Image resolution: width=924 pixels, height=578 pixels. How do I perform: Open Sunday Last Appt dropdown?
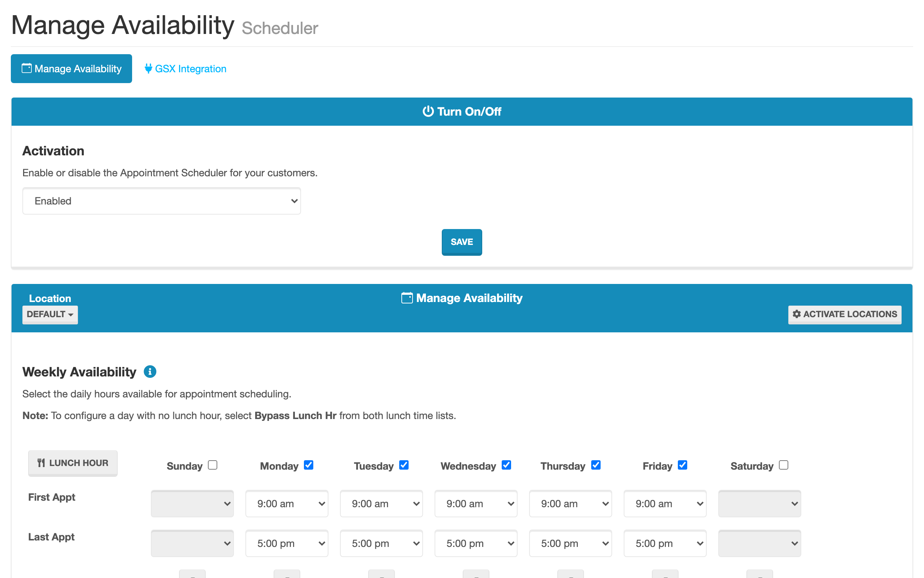[192, 543]
